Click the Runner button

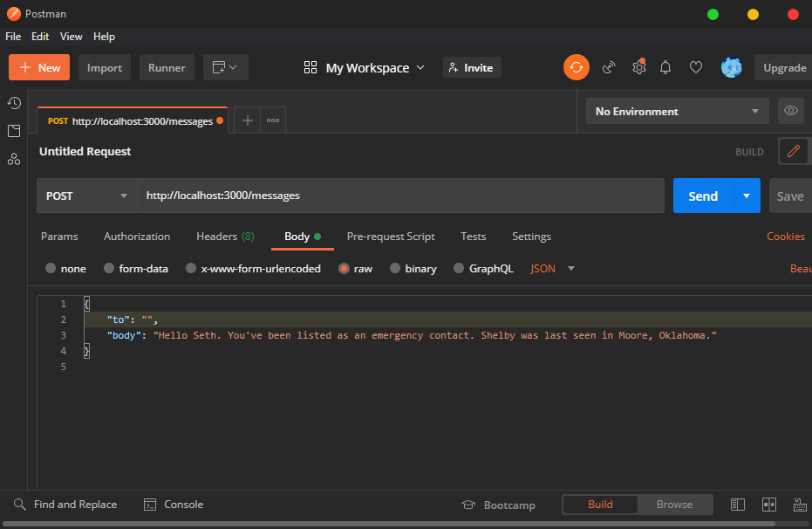167,67
